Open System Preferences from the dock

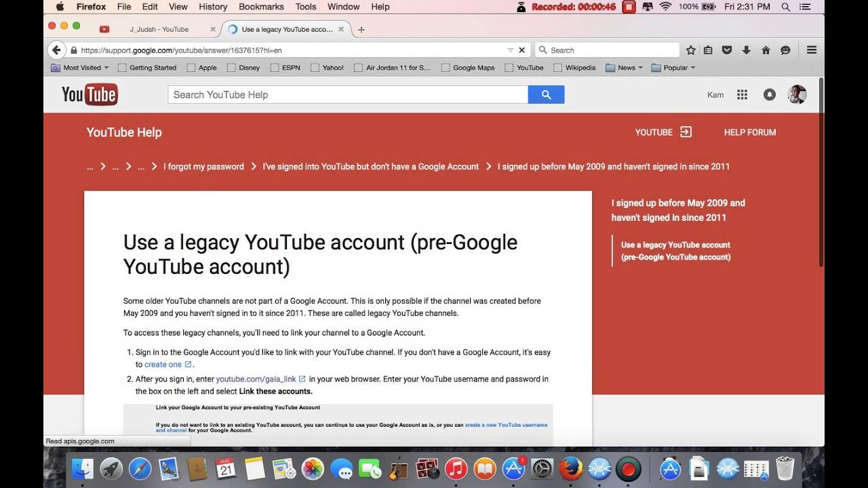click(542, 468)
